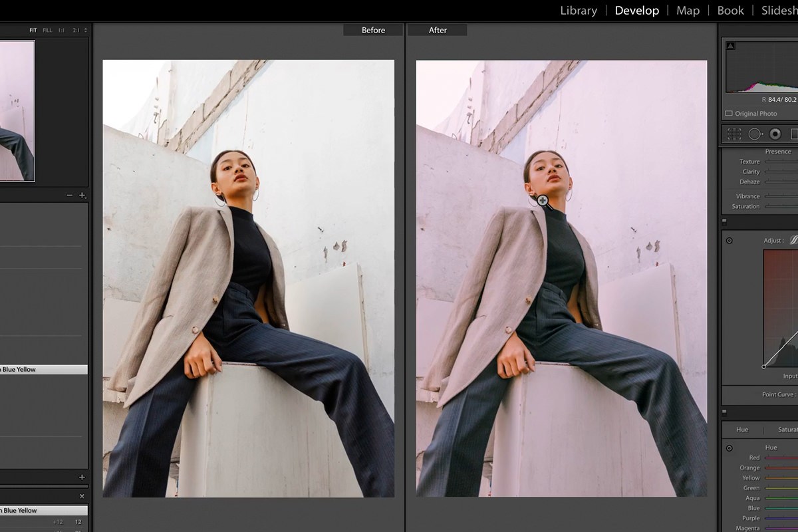Click the X icon above the lower Blue Yellow row
The image size is (798, 532).
click(x=82, y=496)
